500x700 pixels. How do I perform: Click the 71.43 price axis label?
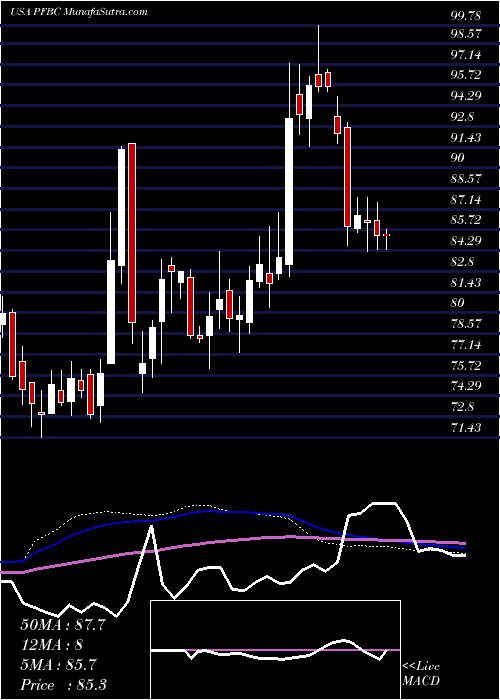[x=466, y=428]
